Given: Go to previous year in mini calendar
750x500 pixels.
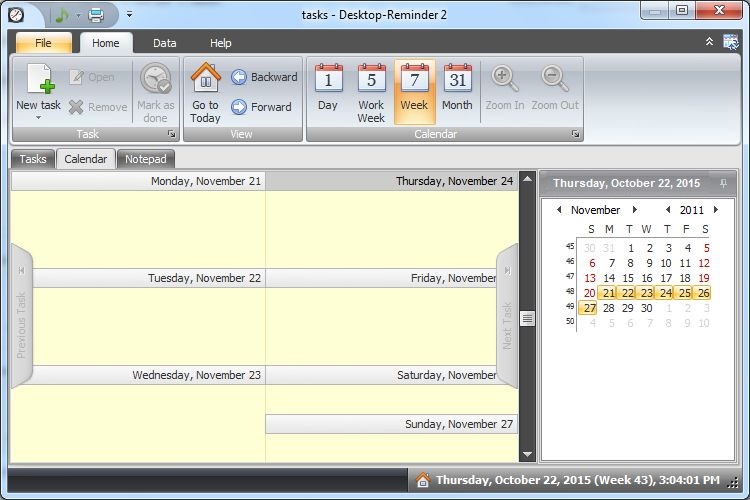Looking at the screenshot, I should (x=668, y=210).
